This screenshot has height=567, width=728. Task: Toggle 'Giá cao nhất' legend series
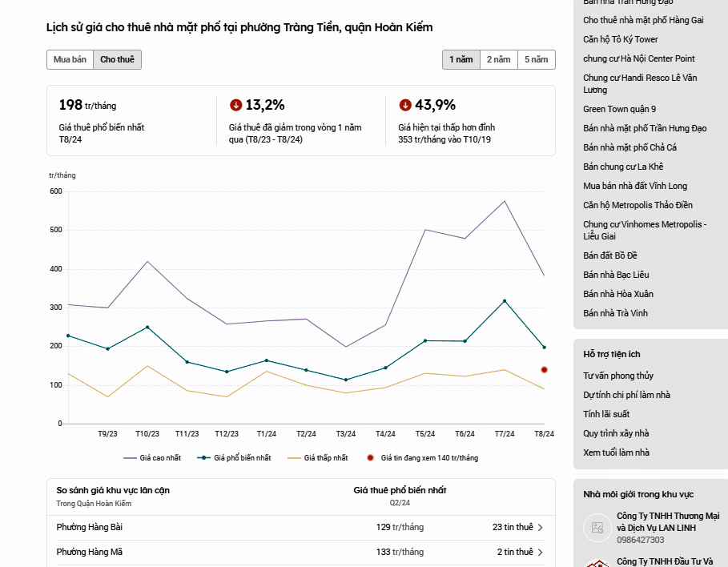(152, 458)
